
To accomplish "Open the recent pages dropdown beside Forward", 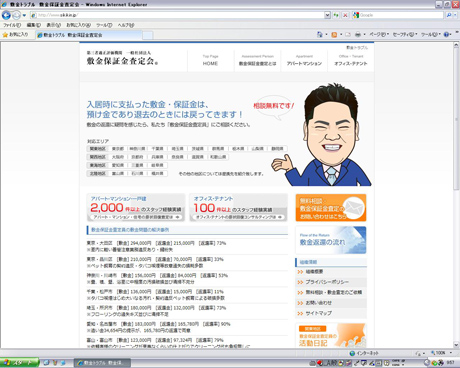I will 24,15.
